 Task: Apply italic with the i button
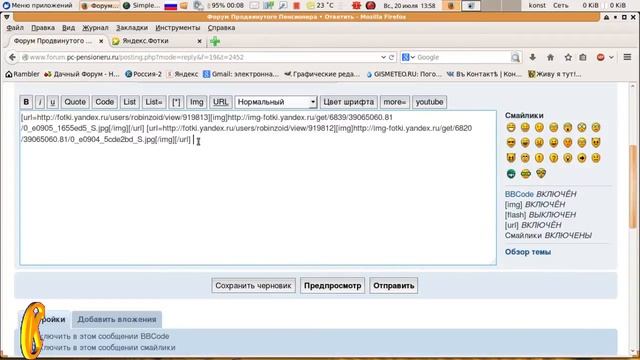[x=40, y=102]
